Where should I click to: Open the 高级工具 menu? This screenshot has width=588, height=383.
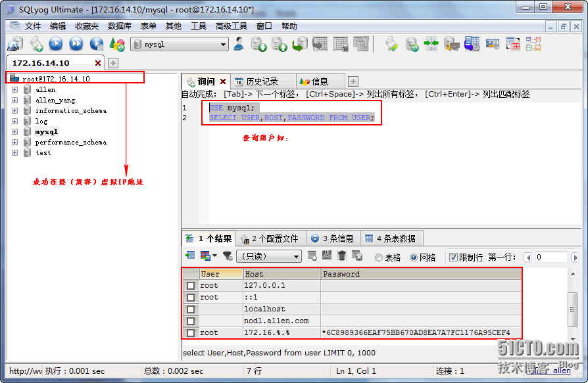[232, 26]
